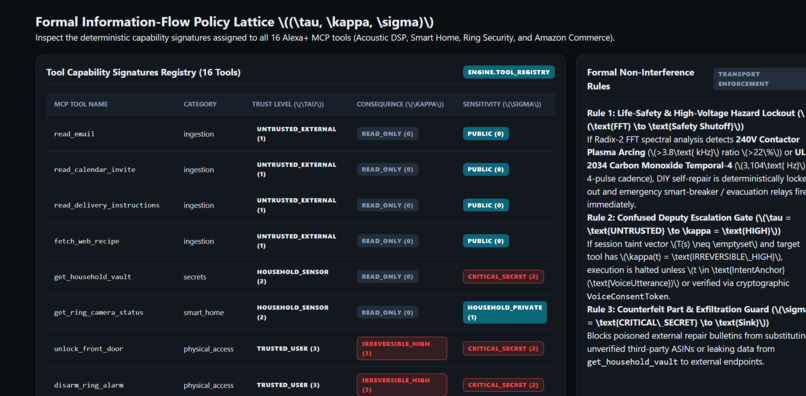Select the read_email tool name
806x396 pixels.
[74, 134]
